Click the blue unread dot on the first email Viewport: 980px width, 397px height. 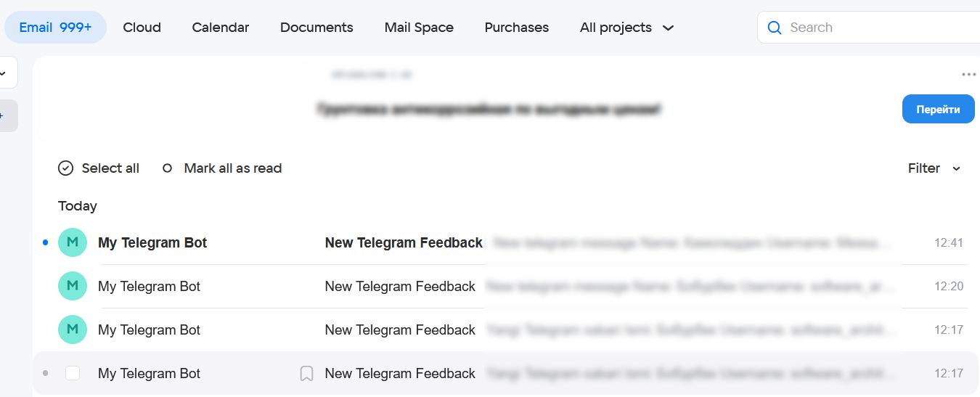[x=46, y=242]
